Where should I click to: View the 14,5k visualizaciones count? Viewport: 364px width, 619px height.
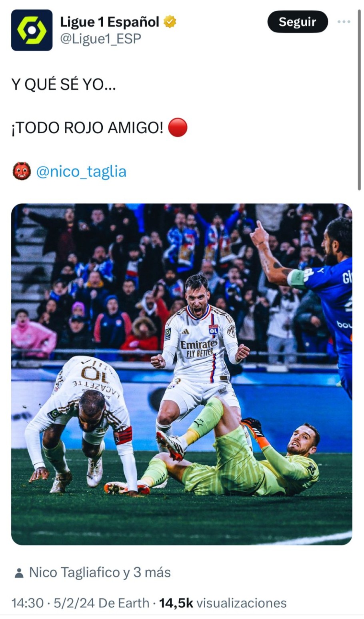pos(223,603)
